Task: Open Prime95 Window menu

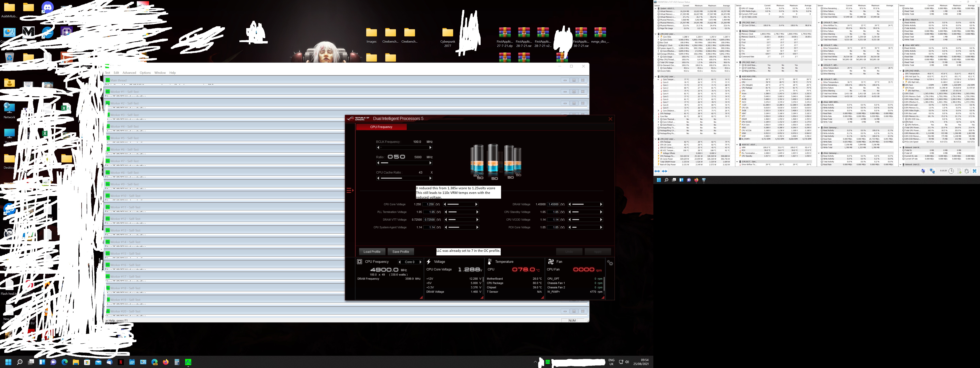Action: point(160,73)
